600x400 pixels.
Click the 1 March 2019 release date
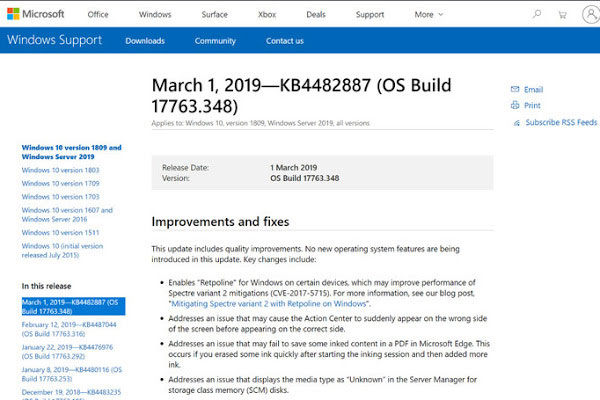(x=293, y=168)
